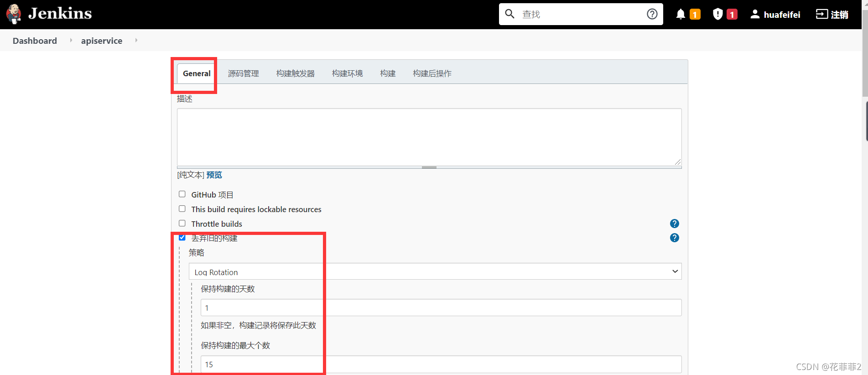868x375 pixels.
Task: Click into the 描述 description textarea
Action: (429, 137)
